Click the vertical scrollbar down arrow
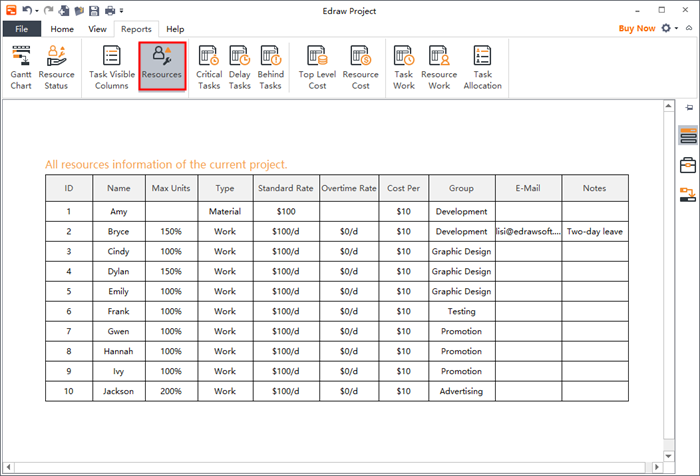Image resolution: width=700 pixels, height=476 pixels. (668, 456)
